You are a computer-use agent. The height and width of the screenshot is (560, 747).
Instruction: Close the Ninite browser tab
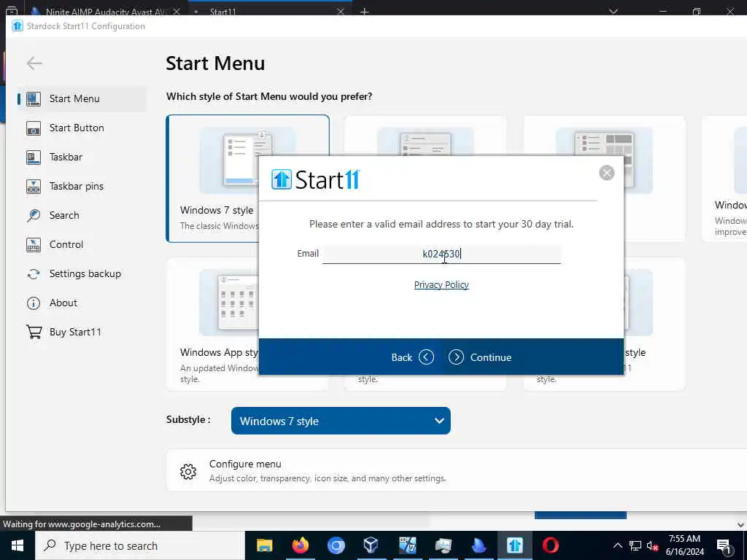[177, 12]
